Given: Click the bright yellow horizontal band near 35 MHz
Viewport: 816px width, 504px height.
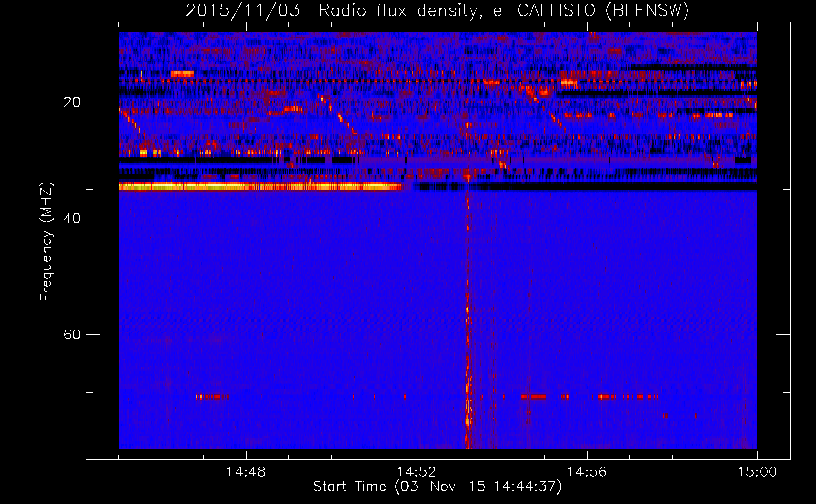Looking at the screenshot, I should coord(260,186).
